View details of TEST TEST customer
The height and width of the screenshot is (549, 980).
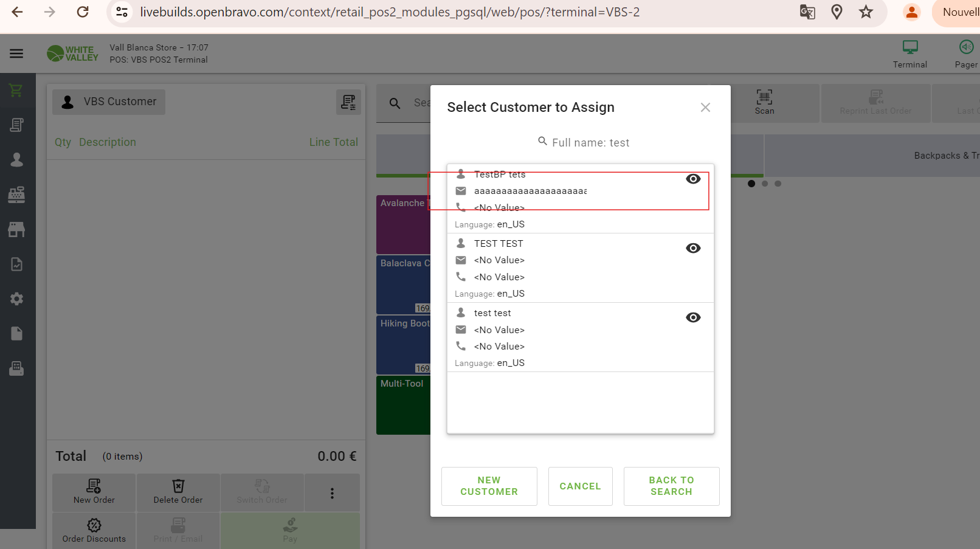[x=693, y=248]
